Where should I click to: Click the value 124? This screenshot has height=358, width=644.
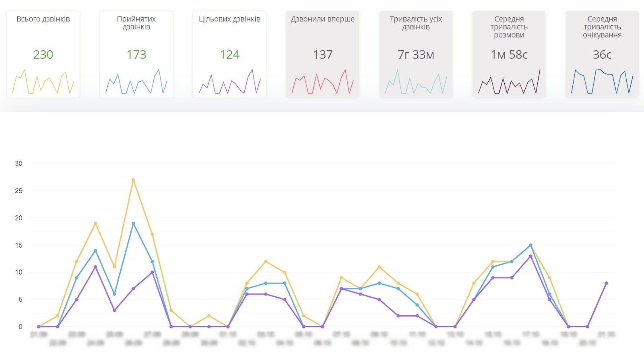229,54
